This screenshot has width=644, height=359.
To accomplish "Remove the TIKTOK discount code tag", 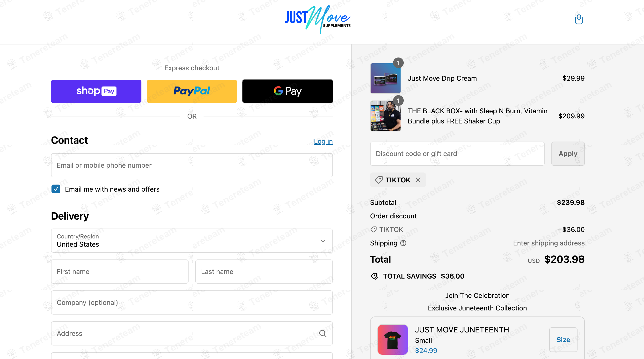I will point(418,180).
